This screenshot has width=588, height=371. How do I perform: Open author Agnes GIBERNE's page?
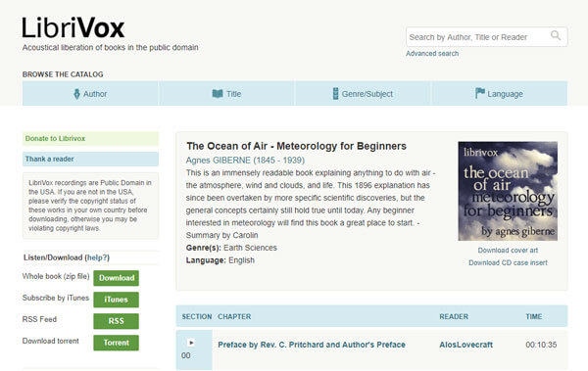tap(245, 161)
